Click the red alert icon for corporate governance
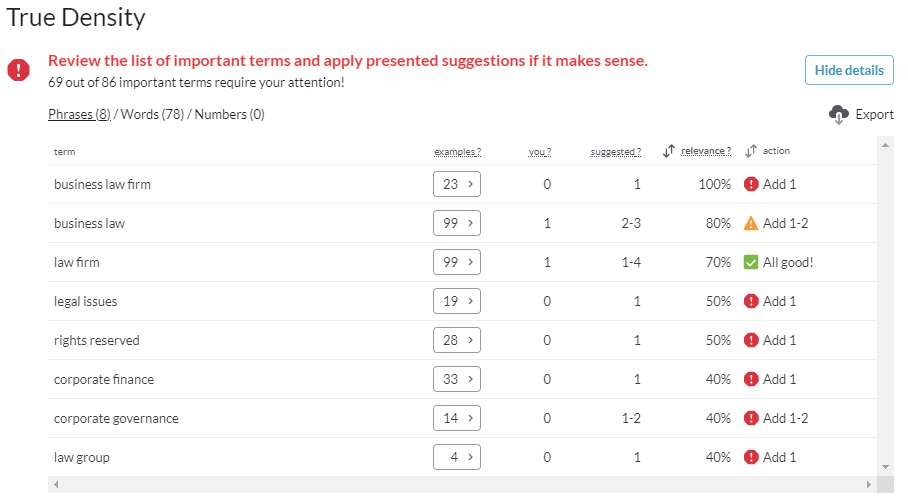The width and height of the screenshot is (908, 504). (x=751, y=418)
